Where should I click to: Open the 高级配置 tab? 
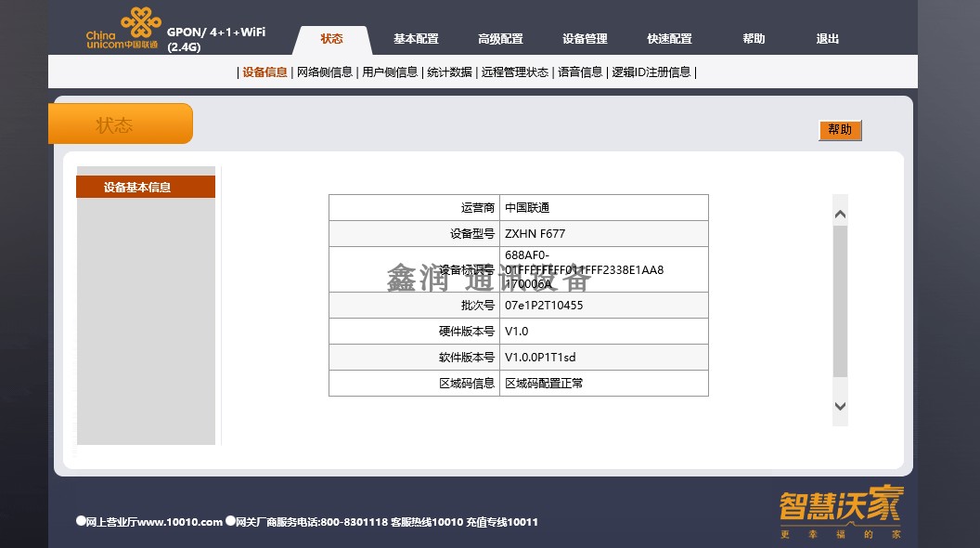(x=500, y=39)
